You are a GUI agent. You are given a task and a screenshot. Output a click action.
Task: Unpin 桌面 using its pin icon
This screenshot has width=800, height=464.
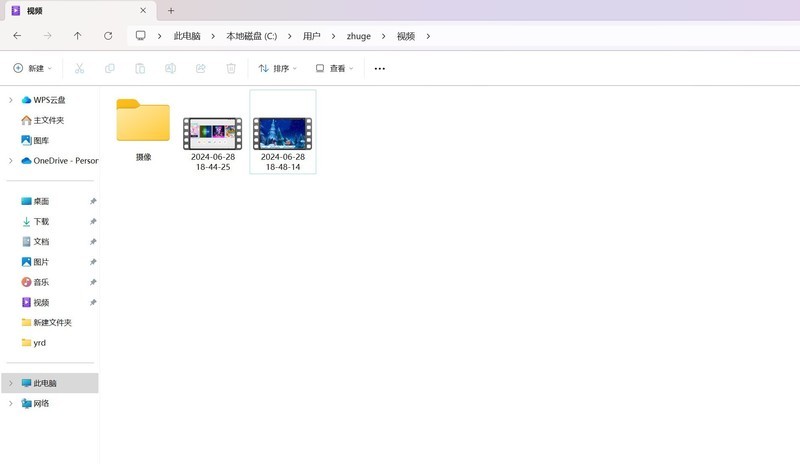(93, 201)
